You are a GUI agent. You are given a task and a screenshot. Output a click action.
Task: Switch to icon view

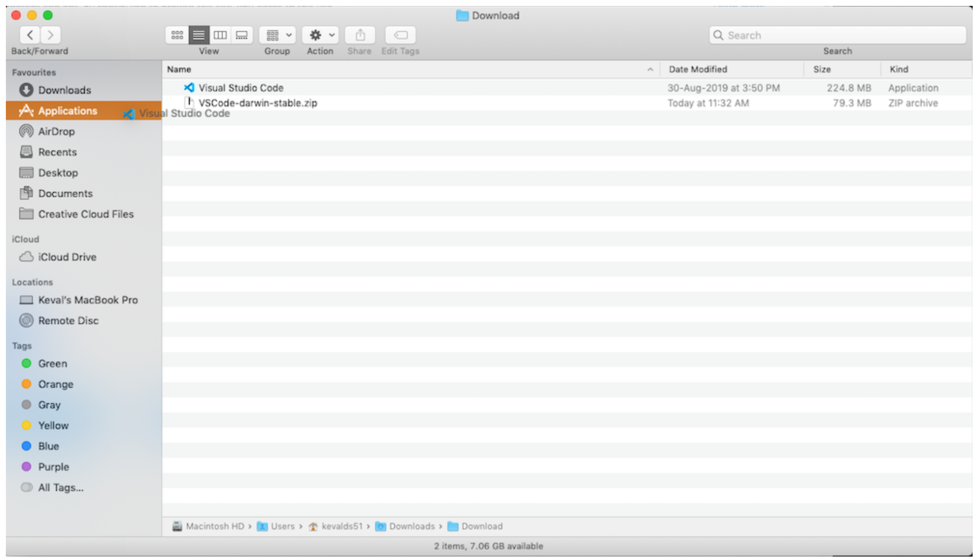177,35
